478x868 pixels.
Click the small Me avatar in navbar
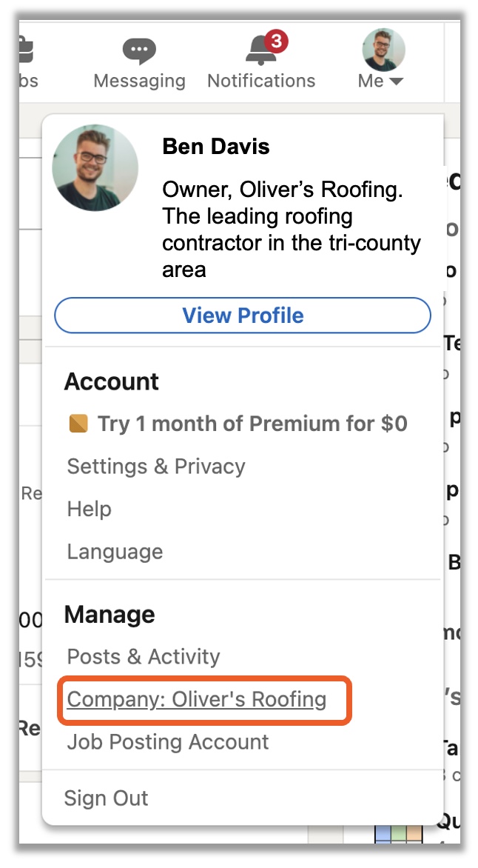(x=383, y=50)
